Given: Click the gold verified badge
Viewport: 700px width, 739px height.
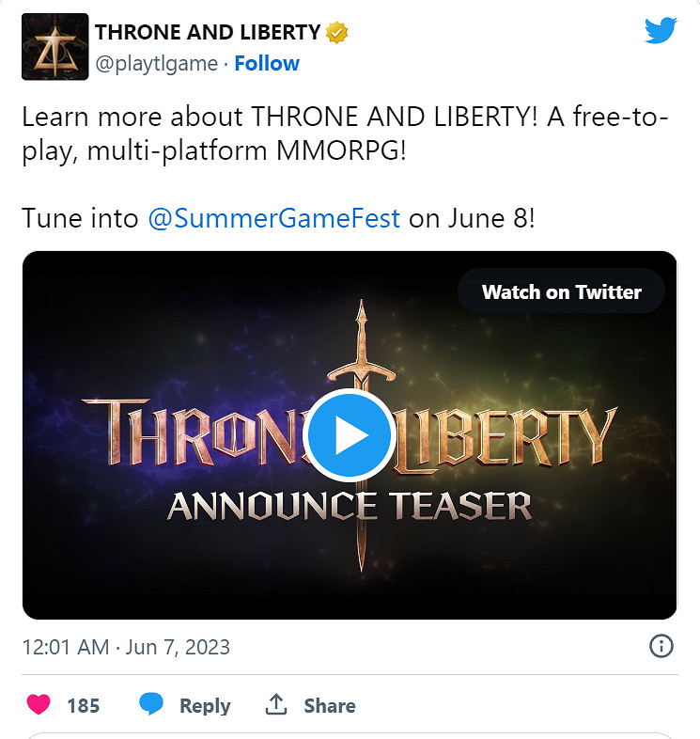Looking at the screenshot, I should (336, 33).
